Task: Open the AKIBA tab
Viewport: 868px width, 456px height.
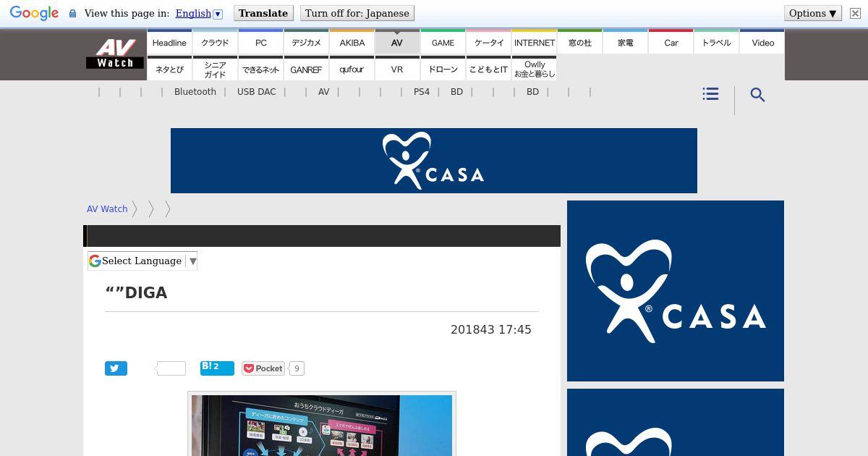Action: pyautogui.click(x=352, y=42)
